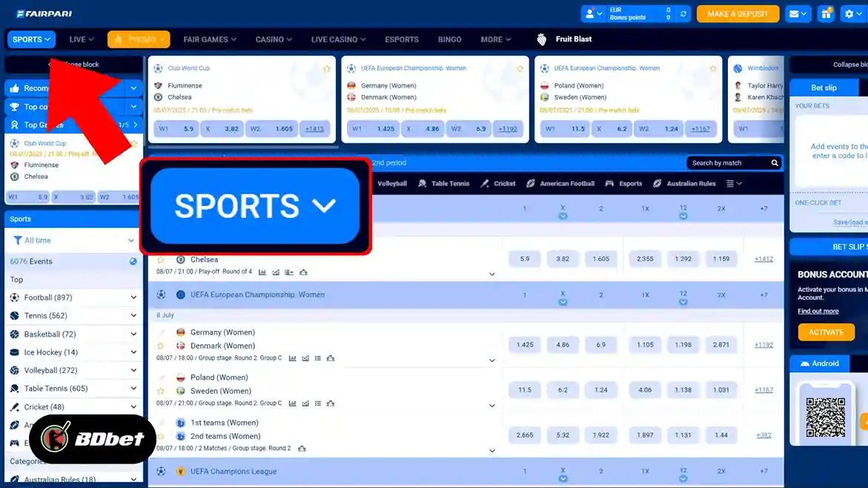The height and width of the screenshot is (488, 868).
Task: Open +1192 markets link in Germany row
Action: tap(763, 345)
